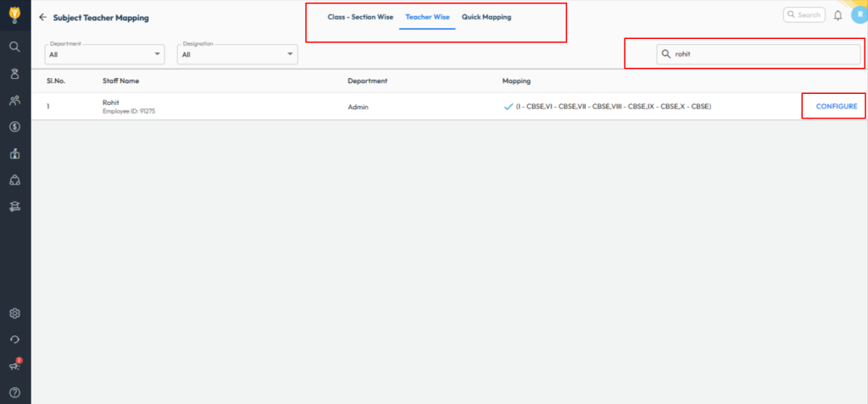Click the staff search field containing 'rohit'
Viewport: 868px width, 404px height.
click(x=763, y=54)
